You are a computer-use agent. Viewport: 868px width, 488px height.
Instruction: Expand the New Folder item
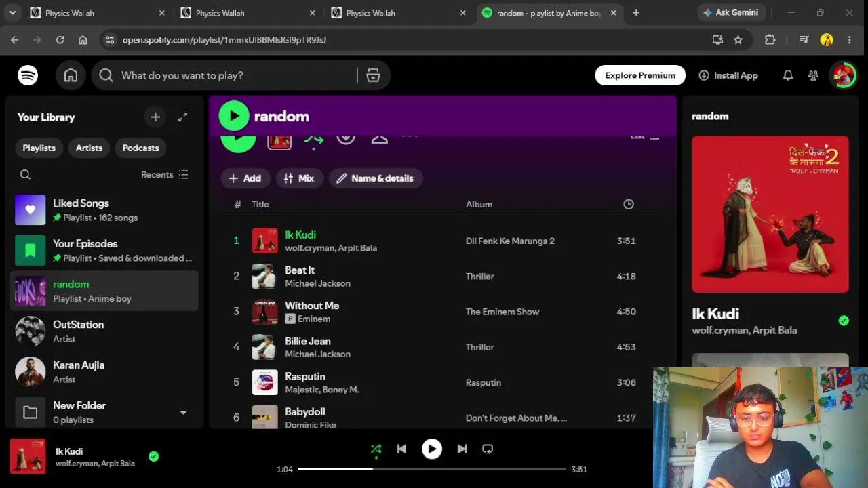pos(183,412)
